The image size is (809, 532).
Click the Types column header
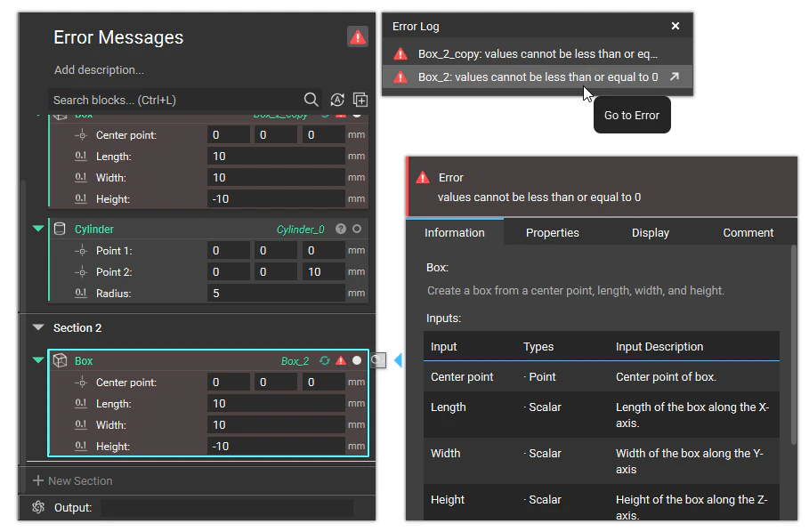click(x=538, y=346)
